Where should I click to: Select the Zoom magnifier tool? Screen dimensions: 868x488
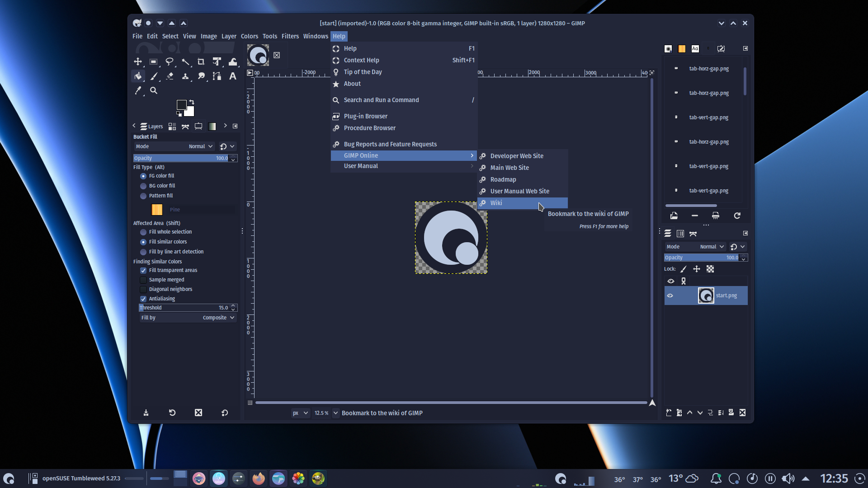(x=154, y=91)
